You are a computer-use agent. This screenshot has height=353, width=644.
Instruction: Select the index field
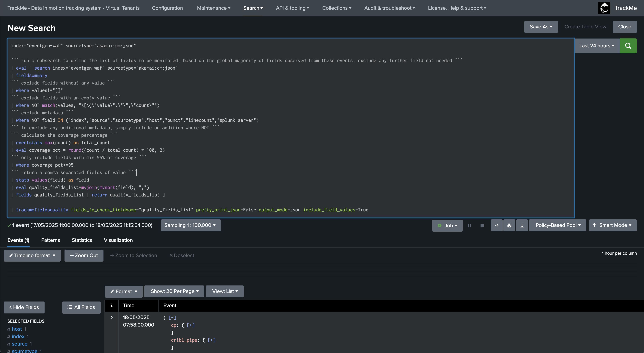pyautogui.click(x=18, y=337)
